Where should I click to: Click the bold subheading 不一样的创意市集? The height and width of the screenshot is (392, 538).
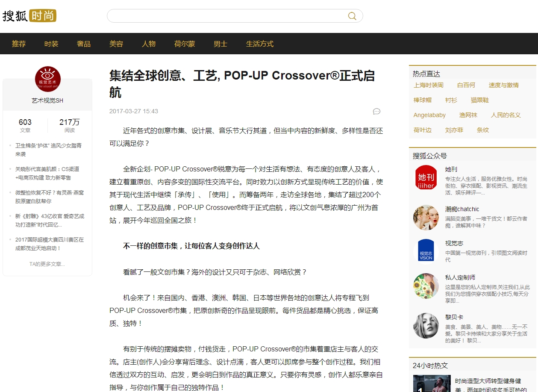pyautogui.click(x=191, y=246)
